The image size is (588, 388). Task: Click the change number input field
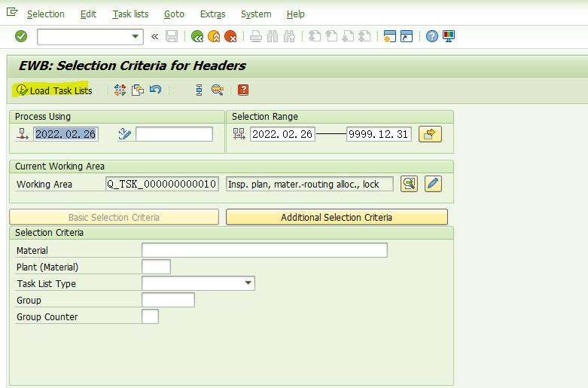(175, 134)
